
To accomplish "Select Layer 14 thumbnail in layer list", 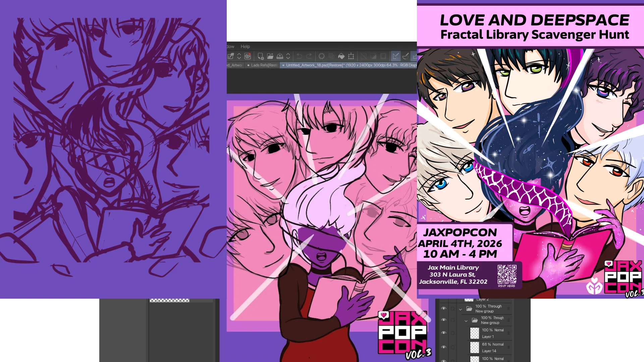I will pos(474,348).
